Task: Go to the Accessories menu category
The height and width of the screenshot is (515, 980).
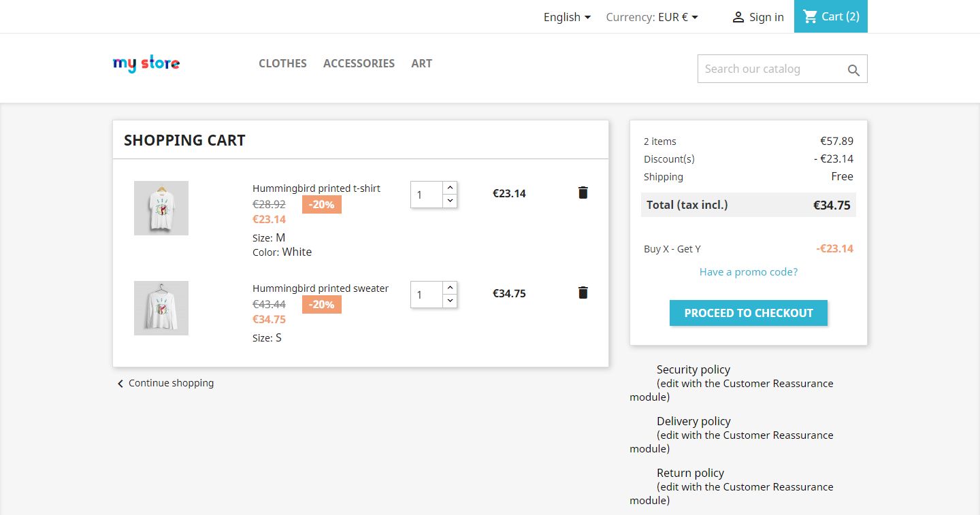Action: click(359, 63)
